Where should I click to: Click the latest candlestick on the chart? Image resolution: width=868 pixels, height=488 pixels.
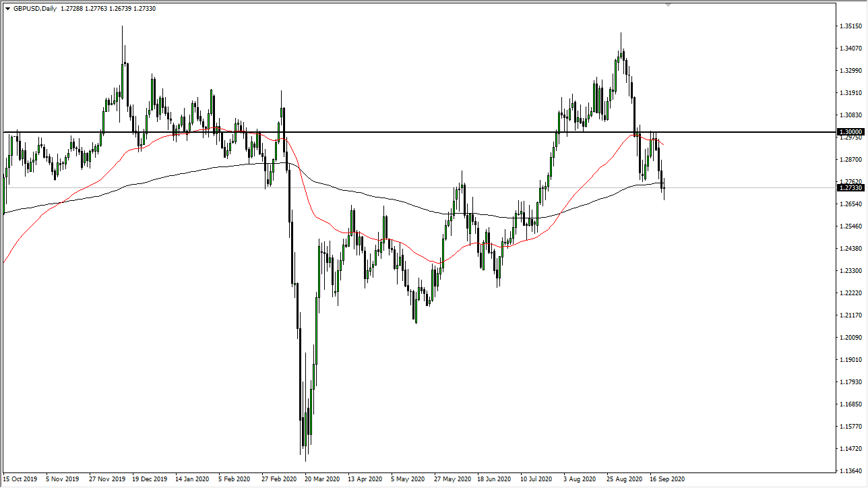coord(663,189)
